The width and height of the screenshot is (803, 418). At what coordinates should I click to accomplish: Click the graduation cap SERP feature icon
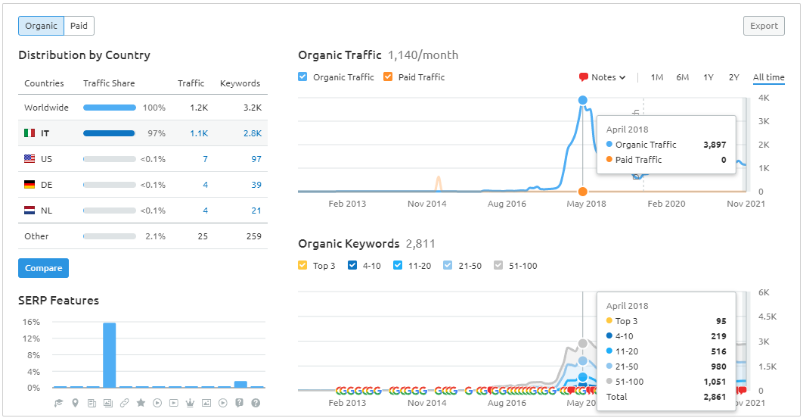point(58,403)
